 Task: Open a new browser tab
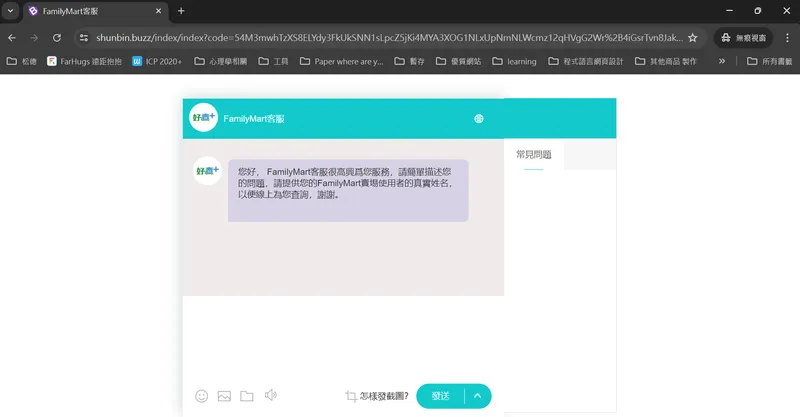181,11
